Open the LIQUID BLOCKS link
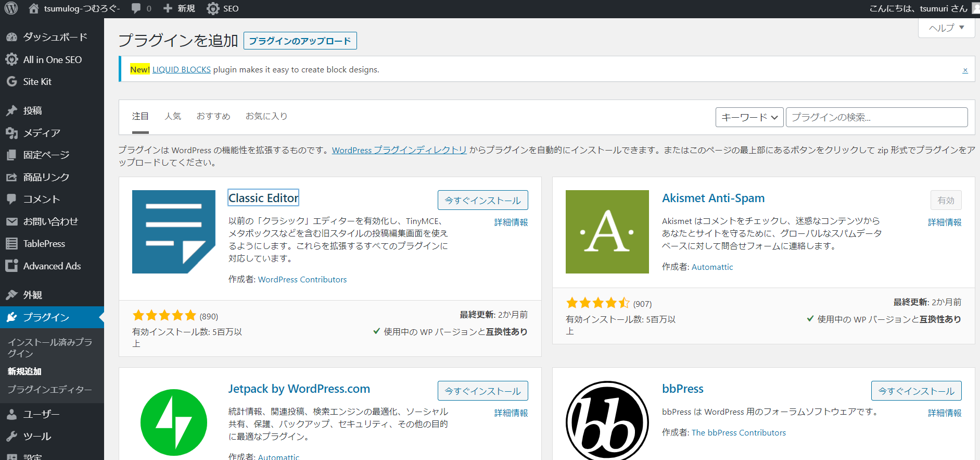Screen dimensions: 980x460 [x=182, y=70]
